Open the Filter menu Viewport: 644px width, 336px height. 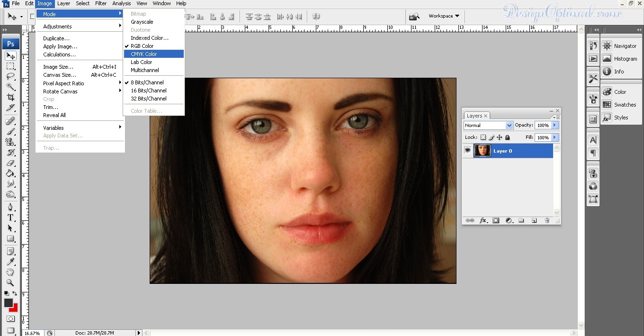pos(101,3)
